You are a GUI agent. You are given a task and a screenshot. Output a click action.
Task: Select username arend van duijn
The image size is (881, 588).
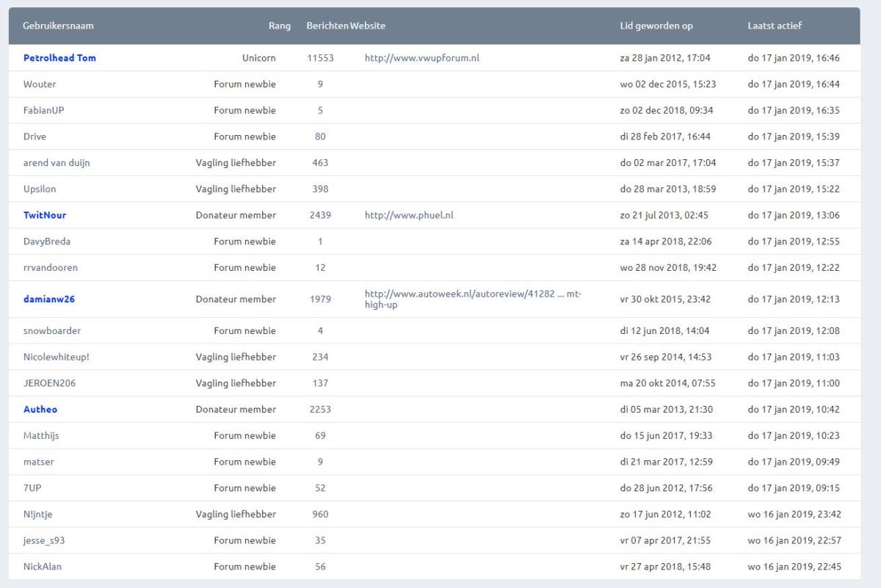pyautogui.click(x=57, y=163)
